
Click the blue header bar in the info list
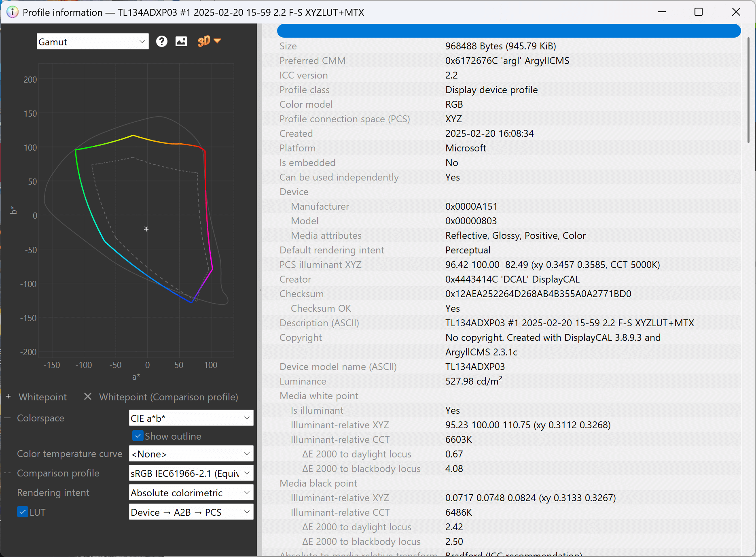tap(508, 31)
